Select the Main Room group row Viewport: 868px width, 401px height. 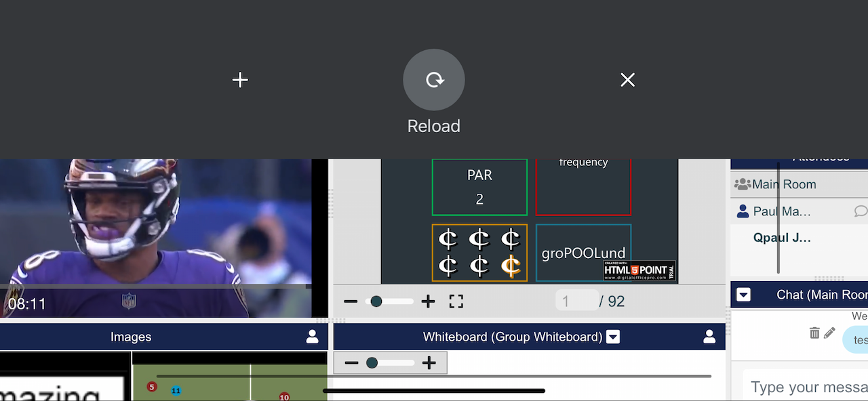(784, 184)
